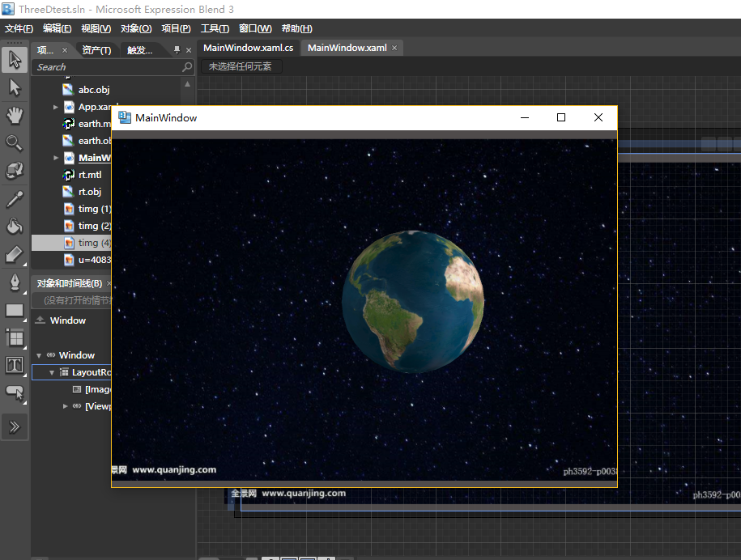Click the search magnifier icon in Projects panel

click(187, 67)
